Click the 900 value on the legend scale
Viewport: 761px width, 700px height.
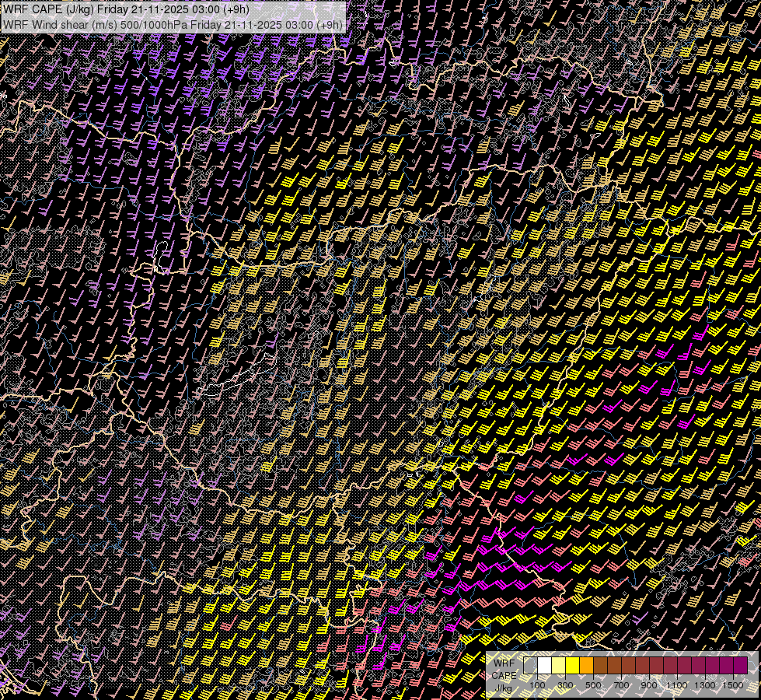point(649,685)
